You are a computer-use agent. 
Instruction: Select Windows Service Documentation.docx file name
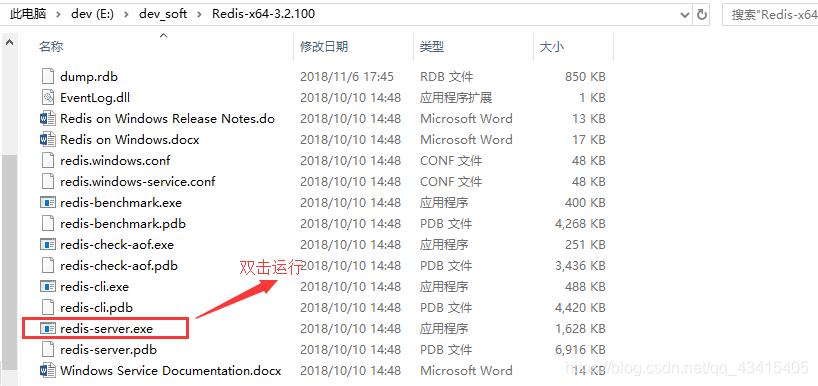point(171,371)
